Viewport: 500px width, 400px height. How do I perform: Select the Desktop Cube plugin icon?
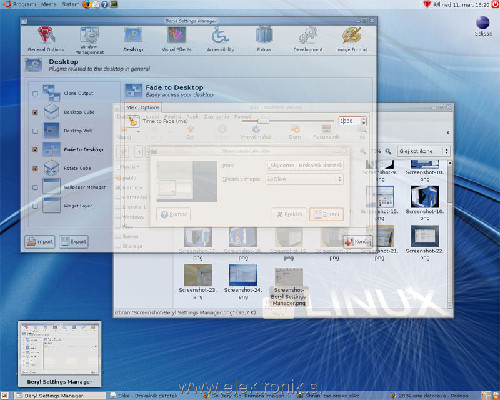click(51, 112)
